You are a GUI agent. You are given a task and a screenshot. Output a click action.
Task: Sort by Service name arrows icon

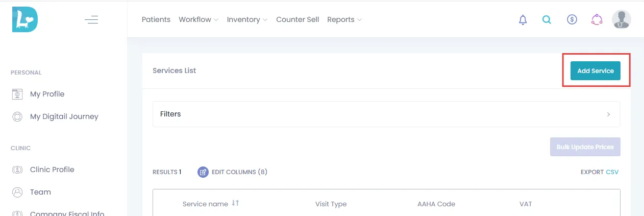point(235,203)
